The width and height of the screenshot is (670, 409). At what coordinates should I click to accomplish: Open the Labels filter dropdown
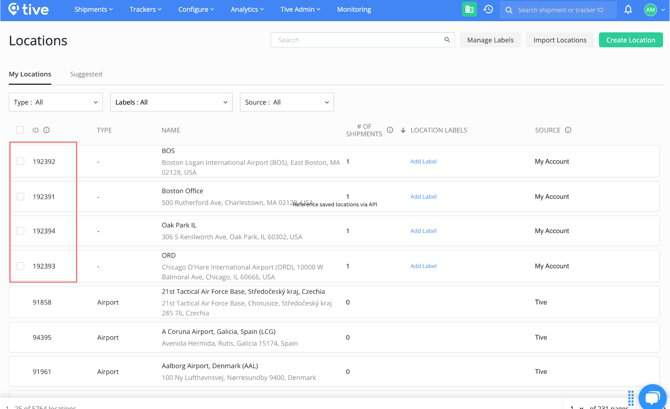click(x=171, y=102)
